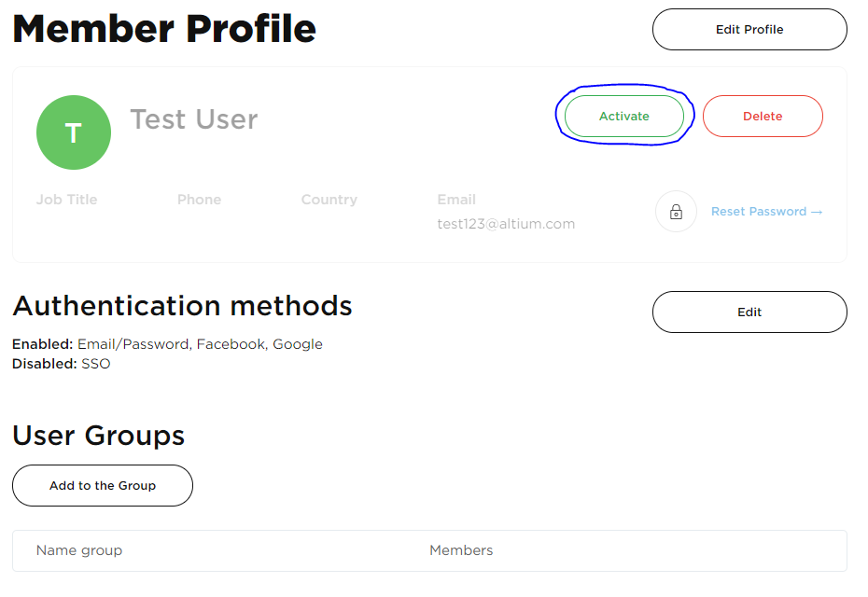Sort by the Name group column header
The width and height of the screenshot is (868, 597).
(79, 550)
